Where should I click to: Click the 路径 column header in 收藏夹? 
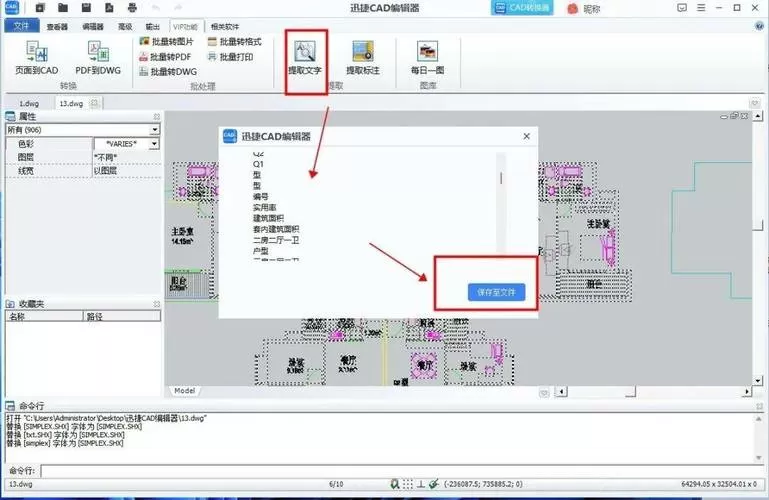[x=122, y=317]
